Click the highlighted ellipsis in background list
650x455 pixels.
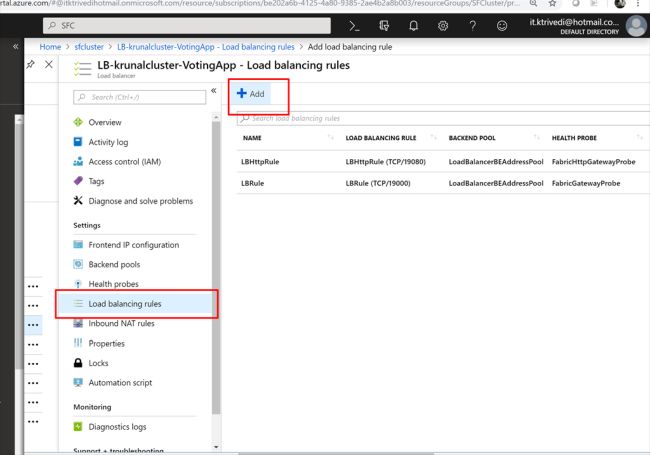click(x=33, y=325)
